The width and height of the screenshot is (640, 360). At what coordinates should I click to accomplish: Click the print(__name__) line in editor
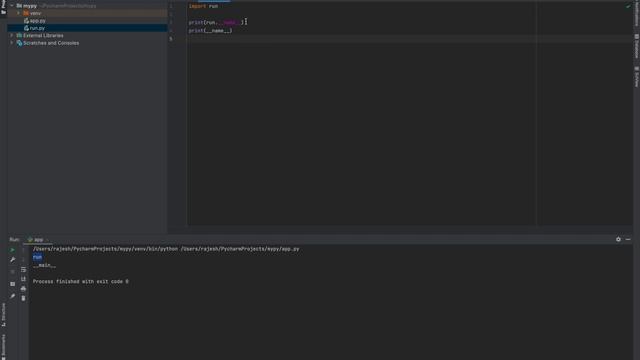click(x=210, y=31)
